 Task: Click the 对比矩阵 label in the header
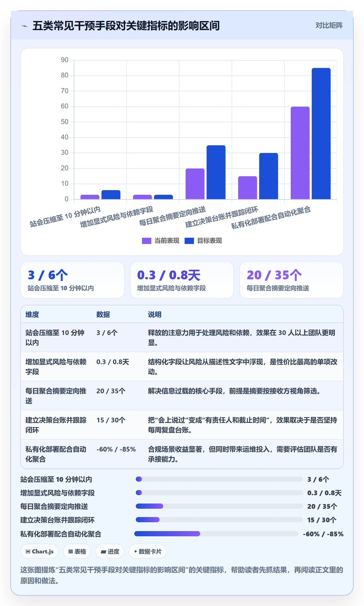(329, 25)
